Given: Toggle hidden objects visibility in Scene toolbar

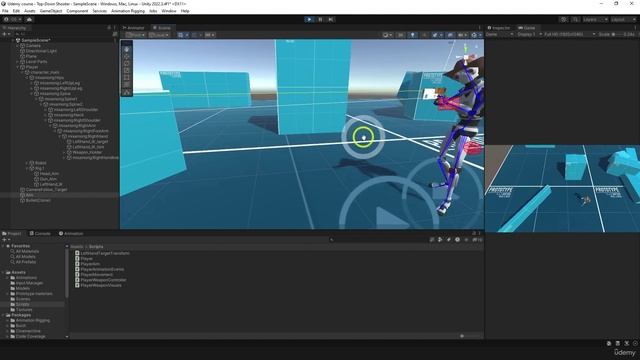Looking at the screenshot, I should pos(450,35).
